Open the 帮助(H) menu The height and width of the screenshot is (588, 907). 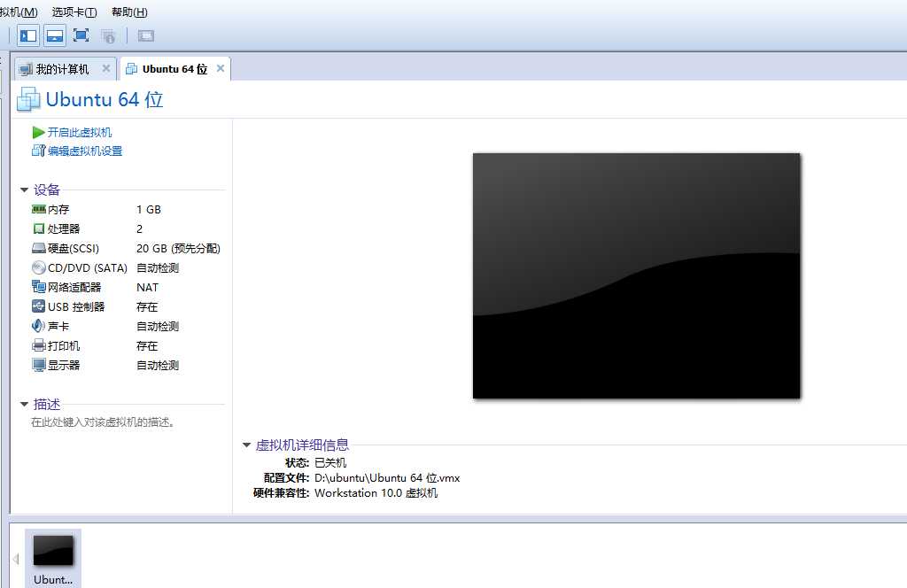tap(129, 12)
